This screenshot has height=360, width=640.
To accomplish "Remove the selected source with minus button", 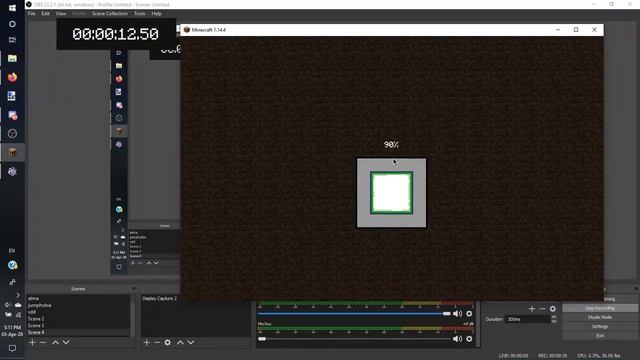I will tap(157, 342).
